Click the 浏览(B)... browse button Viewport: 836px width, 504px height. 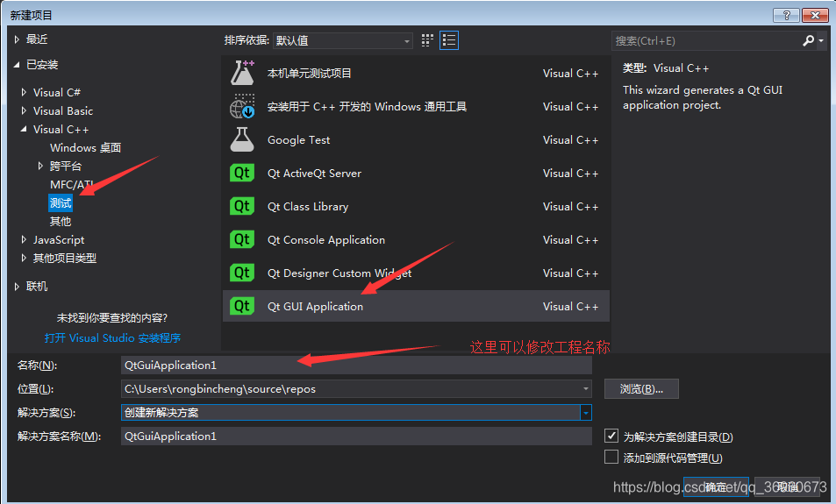coord(641,389)
